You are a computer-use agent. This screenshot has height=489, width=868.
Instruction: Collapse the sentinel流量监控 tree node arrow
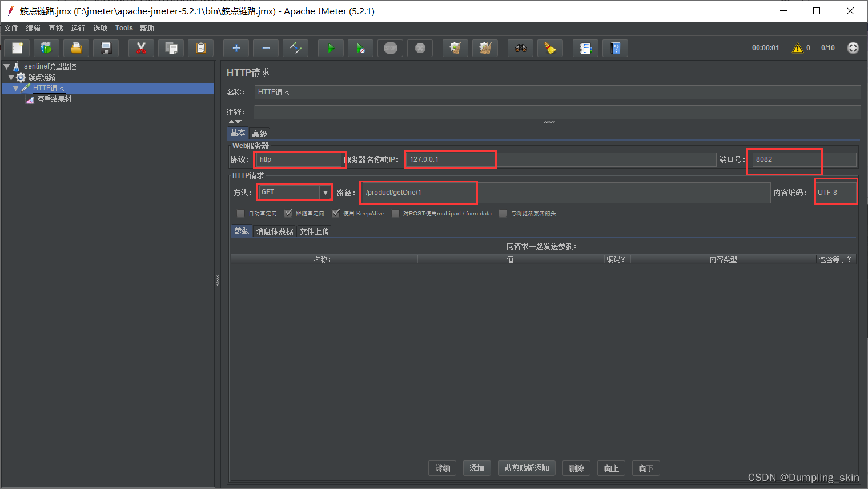7,66
